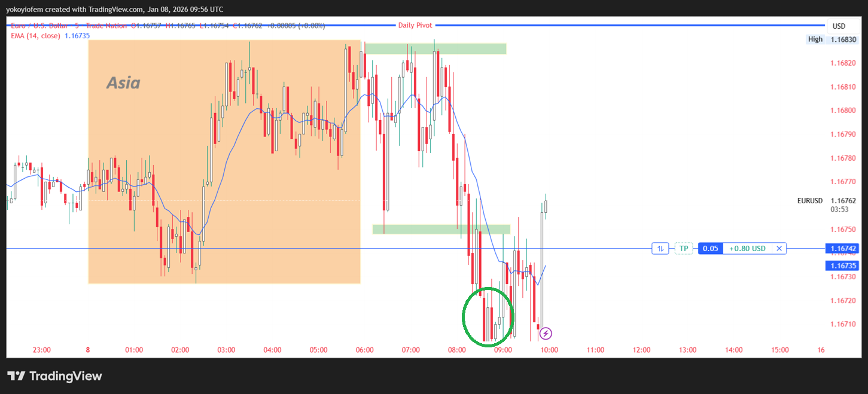The width and height of the screenshot is (868, 394).
Task: Click the High 1.16830 price label
Action: pos(833,39)
